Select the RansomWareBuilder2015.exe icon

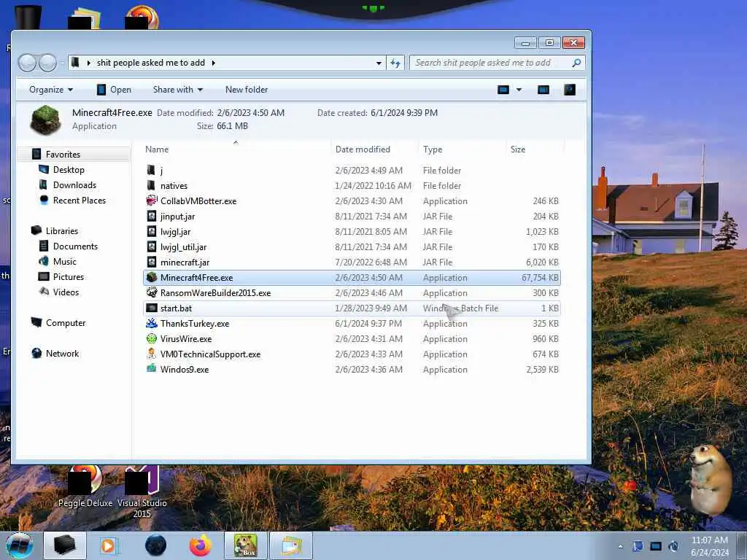point(152,292)
